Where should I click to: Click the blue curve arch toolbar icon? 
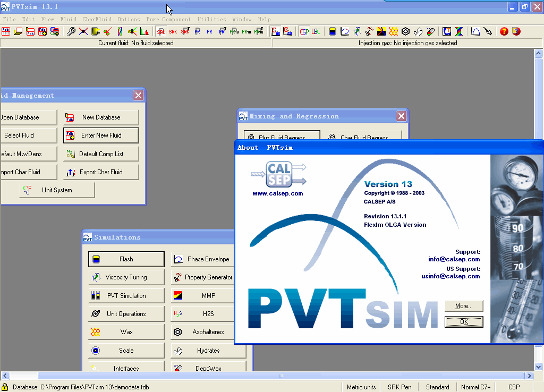pyautogui.click(x=475, y=31)
